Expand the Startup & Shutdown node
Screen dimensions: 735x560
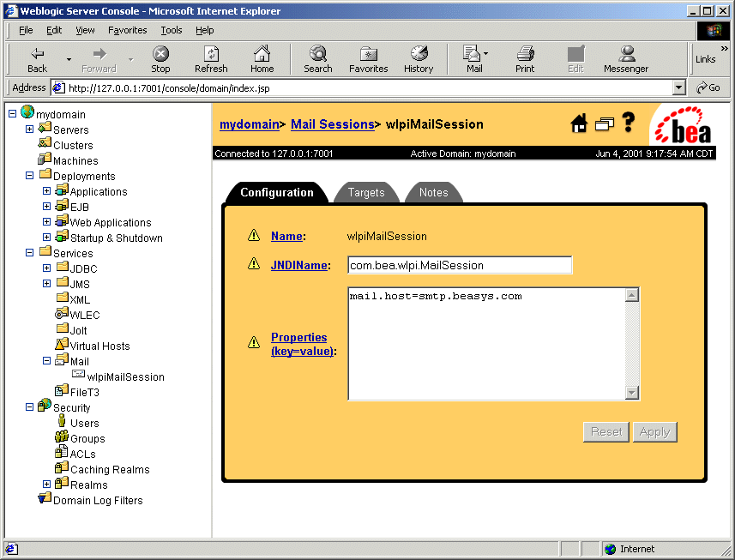click(46, 238)
